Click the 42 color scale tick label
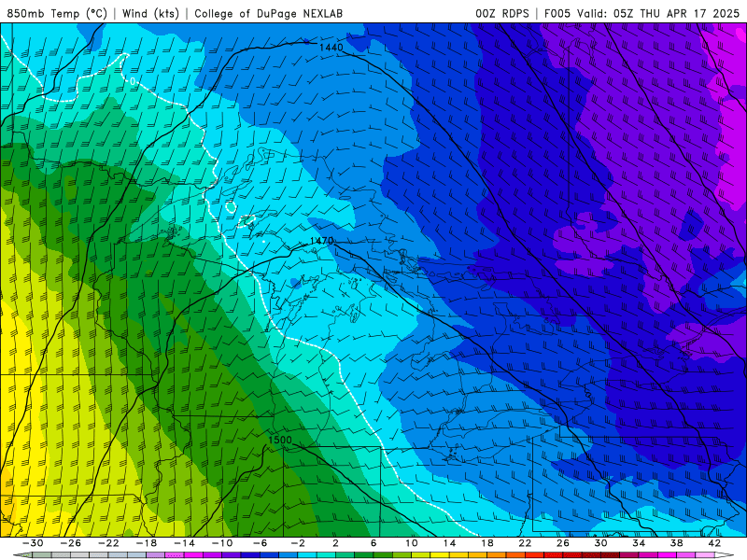The height and width of the screenshot is (560, 747). point(714,543)
